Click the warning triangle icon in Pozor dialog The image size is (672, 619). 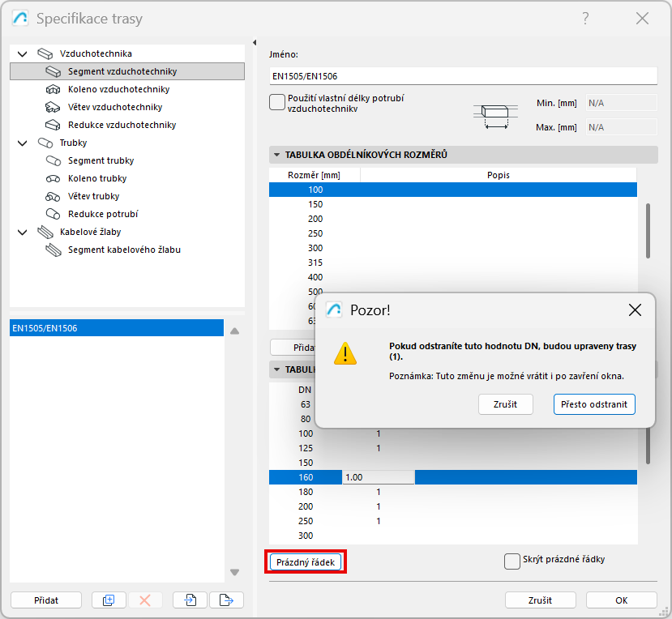pyautogui.click(x=345, y=353)
